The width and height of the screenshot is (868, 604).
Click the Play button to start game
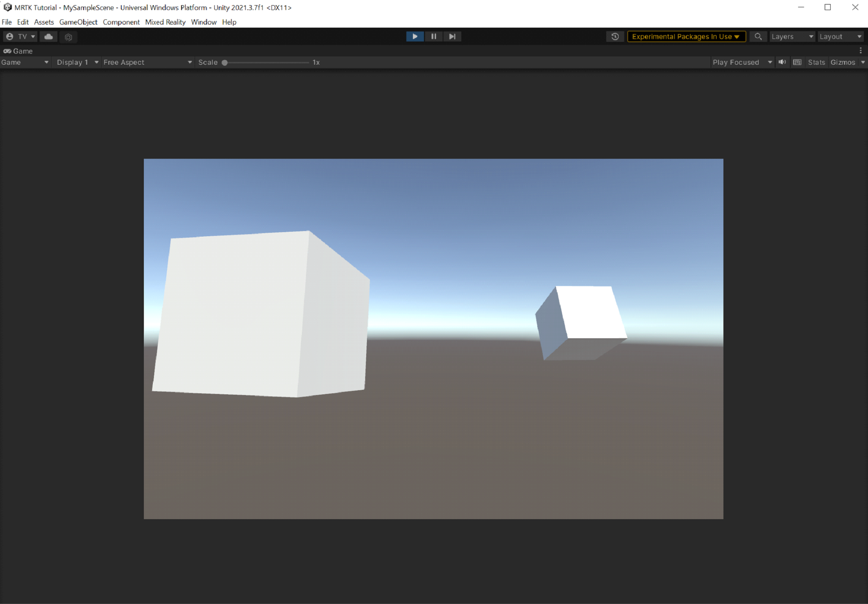click(x=414, y=36)
